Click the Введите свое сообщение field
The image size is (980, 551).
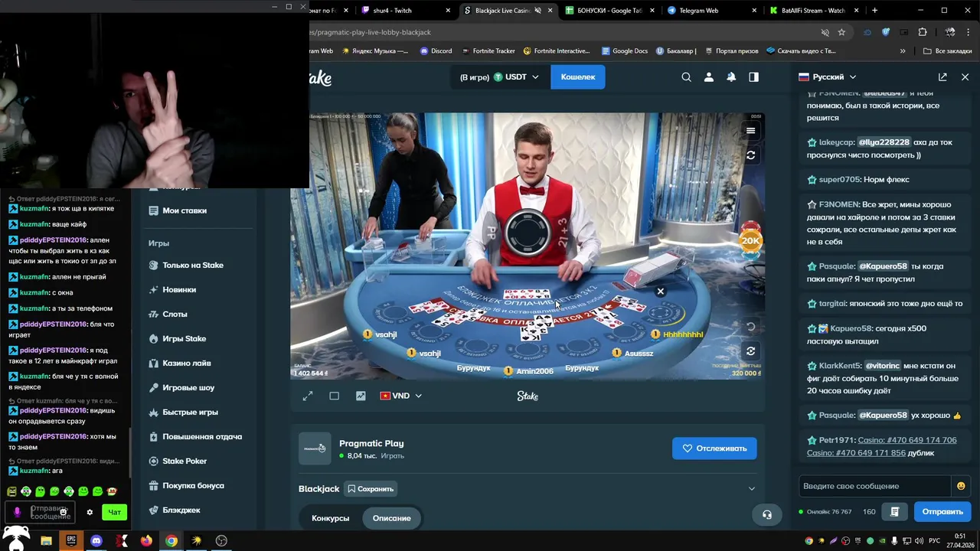click(875, 486)
